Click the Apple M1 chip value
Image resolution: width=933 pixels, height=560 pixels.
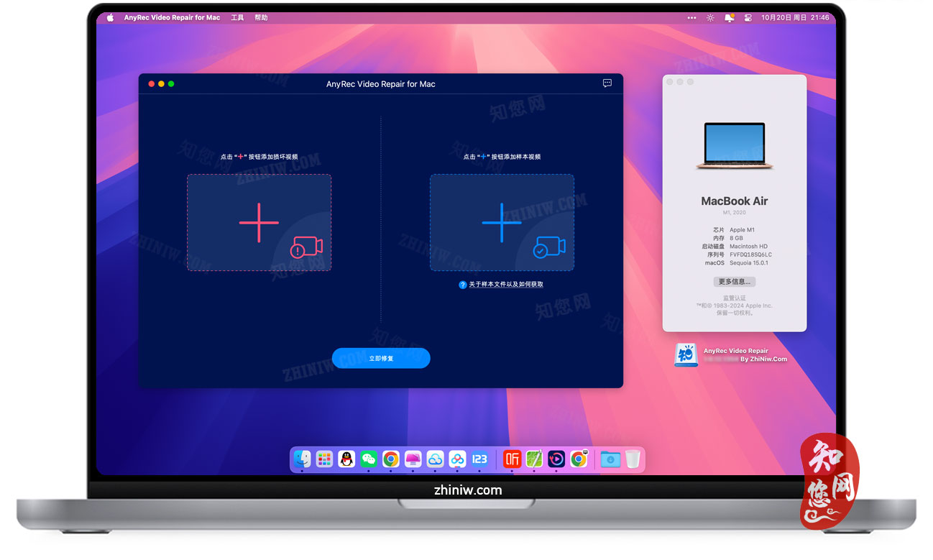[743, 230]
